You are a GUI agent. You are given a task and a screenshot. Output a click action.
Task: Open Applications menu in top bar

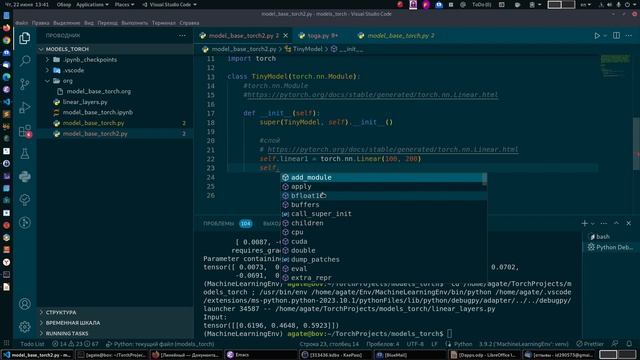pyautogui.click(x=92, y=4)
